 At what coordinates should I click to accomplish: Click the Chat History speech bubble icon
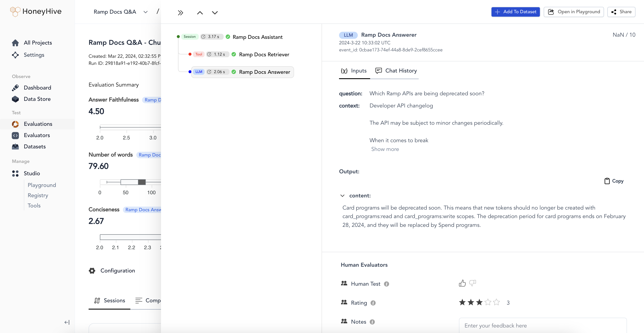pos(378,71)
